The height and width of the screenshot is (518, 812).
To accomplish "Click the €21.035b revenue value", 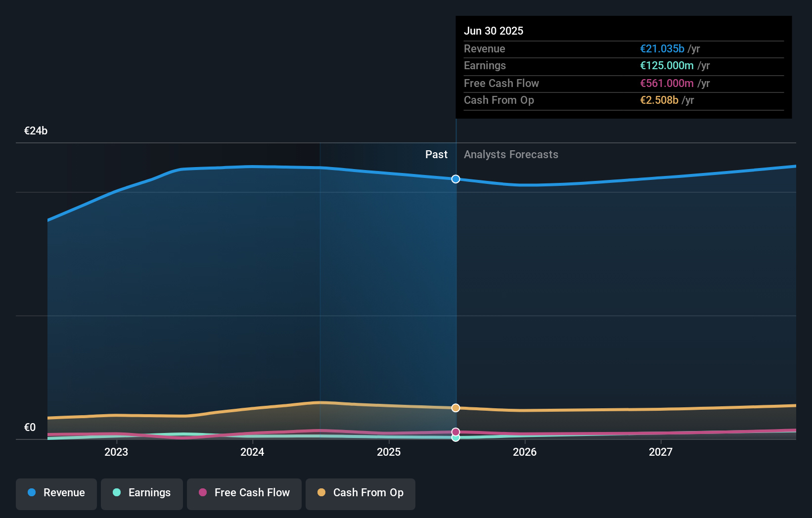I will 662,49.
